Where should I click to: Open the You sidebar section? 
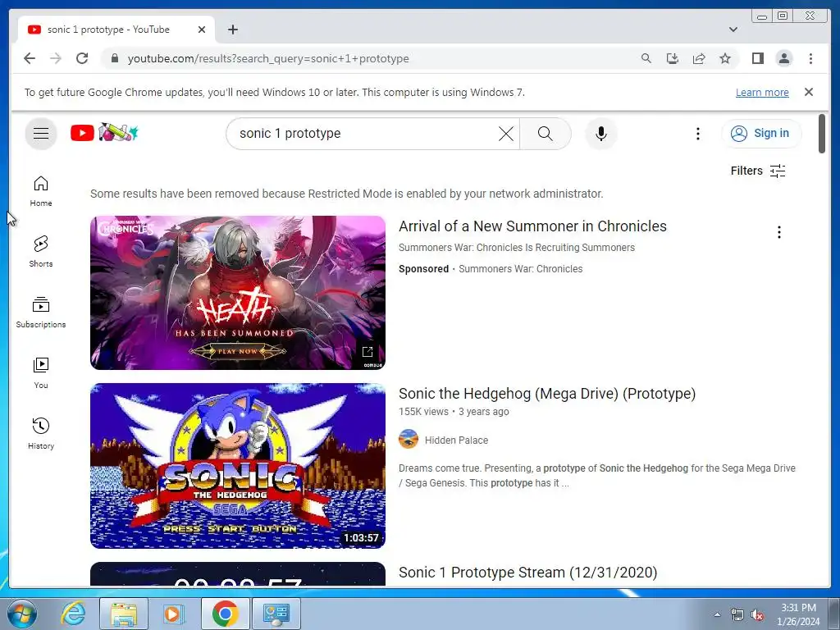pos(41,373)
